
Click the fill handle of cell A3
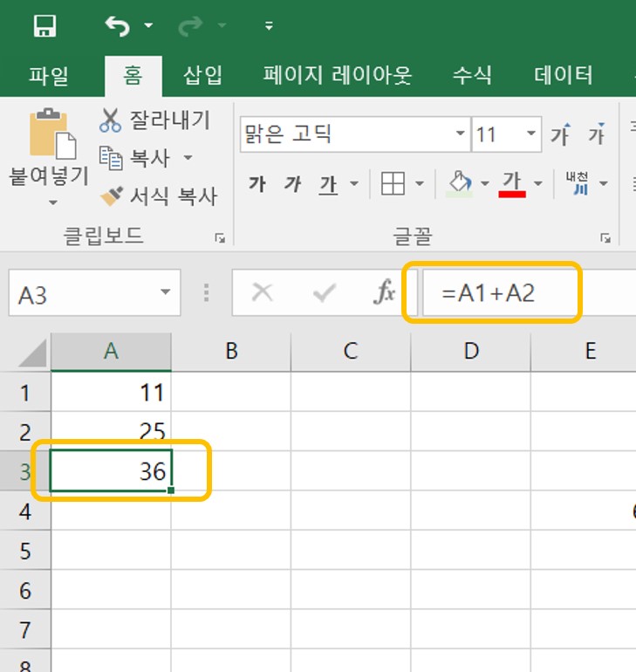(171, 490)
